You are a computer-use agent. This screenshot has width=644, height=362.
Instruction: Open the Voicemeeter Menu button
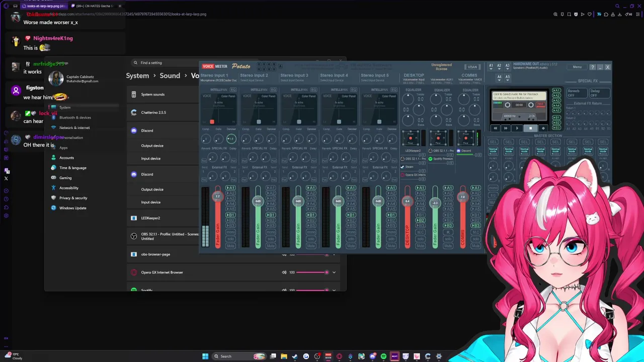point(577,67)
